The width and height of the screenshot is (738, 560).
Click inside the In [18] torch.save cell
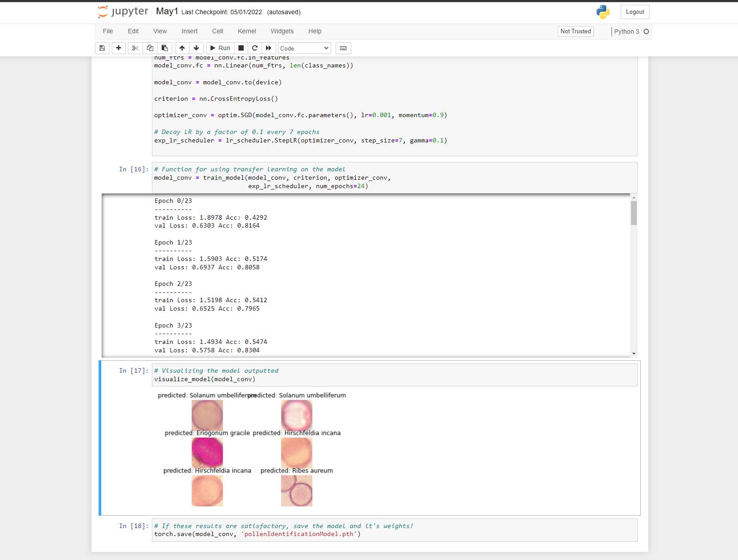point(394,530)
